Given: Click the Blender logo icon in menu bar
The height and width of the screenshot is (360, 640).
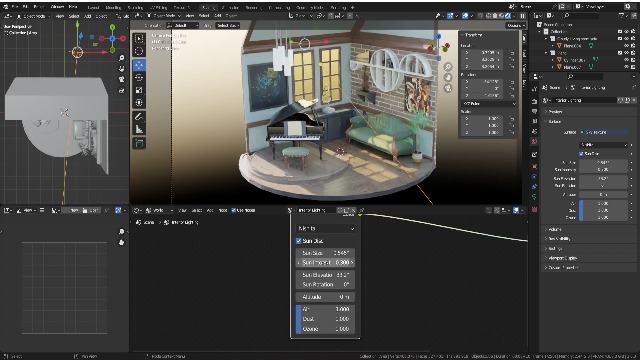Looking at the screenshot, I should click(x=6, y=7).
